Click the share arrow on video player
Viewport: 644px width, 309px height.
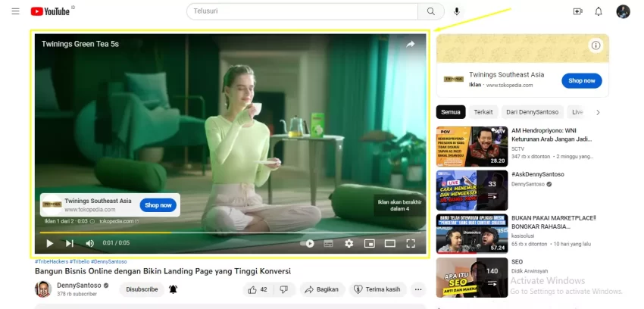coord(411,45)
